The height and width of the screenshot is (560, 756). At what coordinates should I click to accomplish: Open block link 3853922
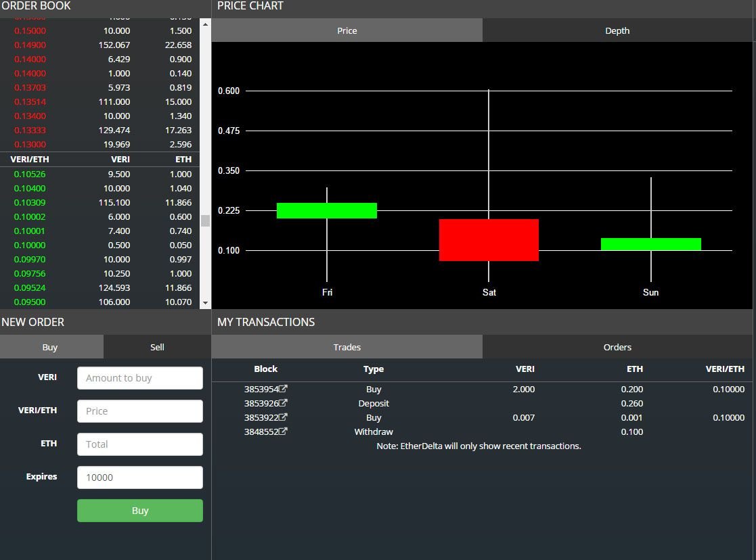(x=261, y=417)
